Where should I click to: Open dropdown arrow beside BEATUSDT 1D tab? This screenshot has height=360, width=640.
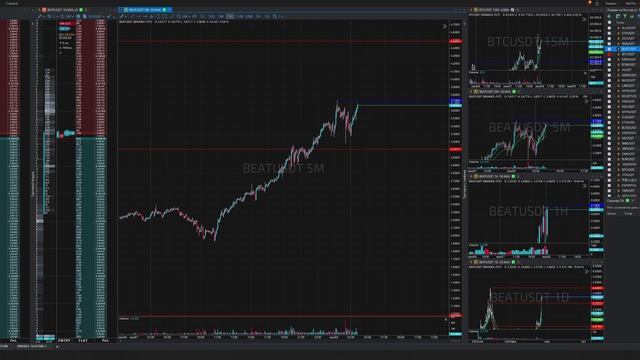click(x=518, y=262)
